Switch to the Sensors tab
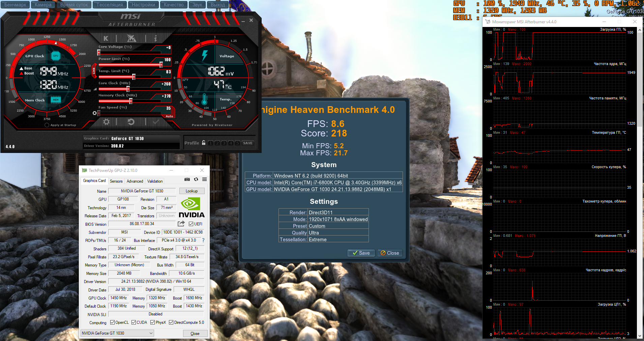 coord(116,181)
